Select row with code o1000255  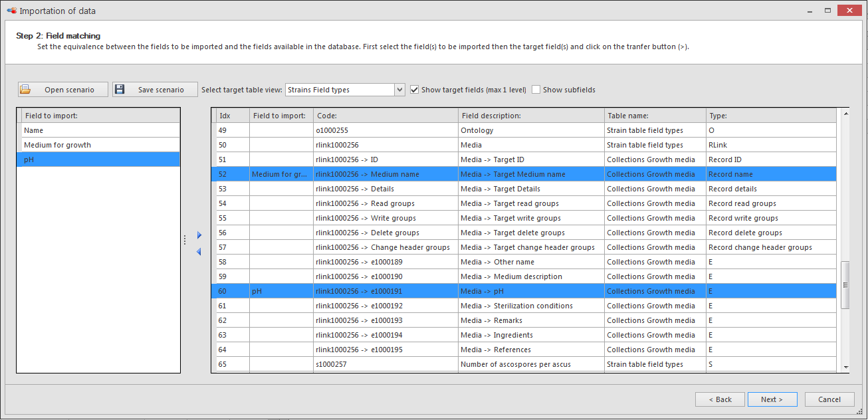(x=524, y=130)
